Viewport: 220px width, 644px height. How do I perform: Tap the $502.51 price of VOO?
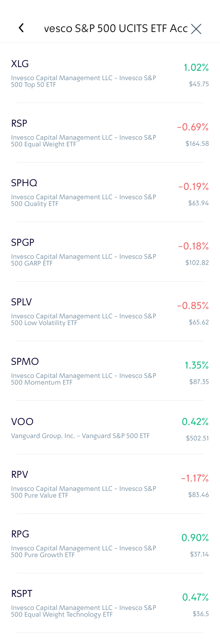click(197, 438)
